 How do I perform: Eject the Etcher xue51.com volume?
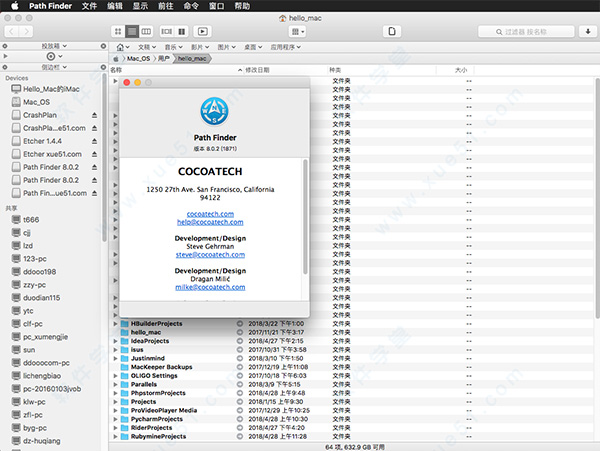pos(94,154)
